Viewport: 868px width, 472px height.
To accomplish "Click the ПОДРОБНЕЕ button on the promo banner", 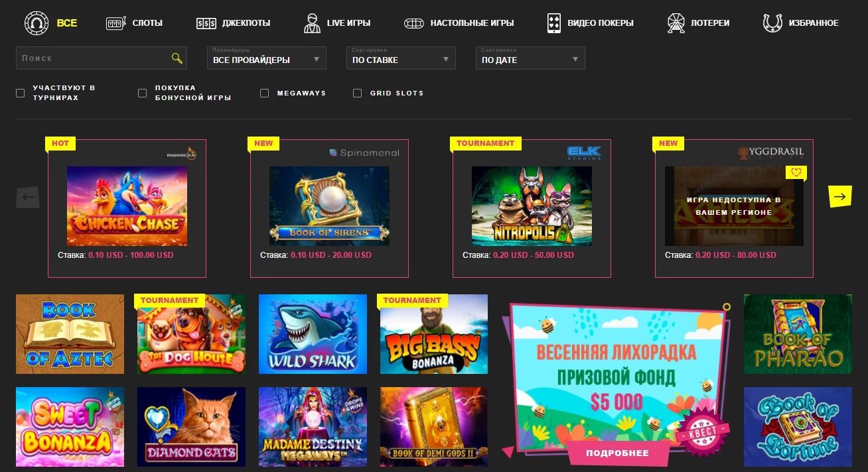I will pos(617,453).
